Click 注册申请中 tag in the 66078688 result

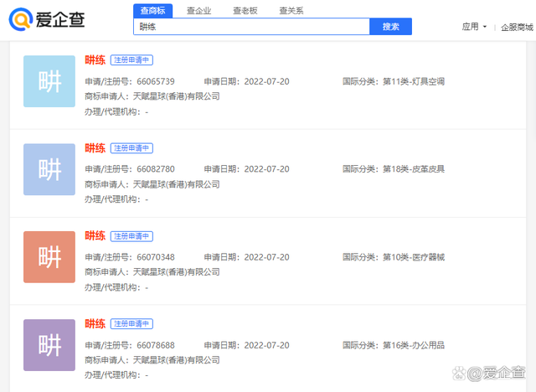tap(131, 324)
